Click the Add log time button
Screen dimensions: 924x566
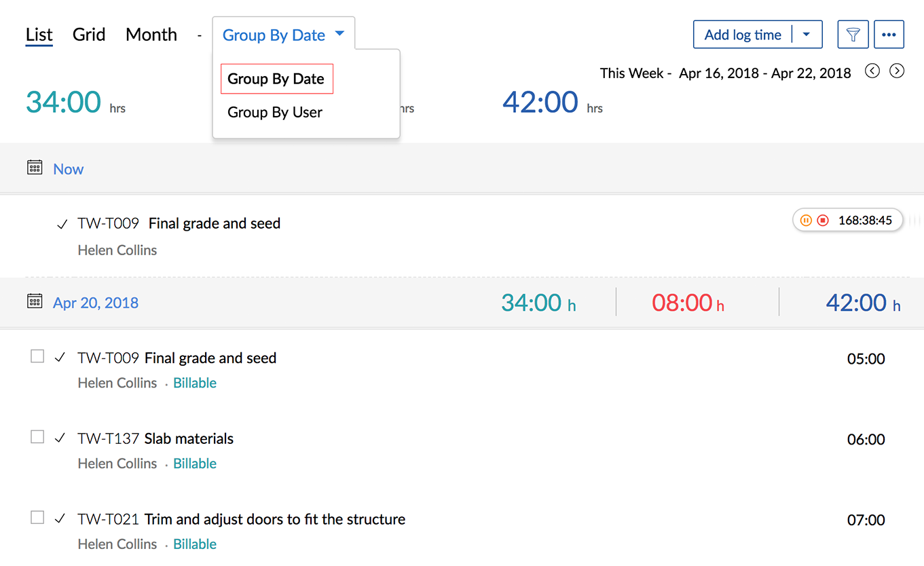[x=743, y=35]
